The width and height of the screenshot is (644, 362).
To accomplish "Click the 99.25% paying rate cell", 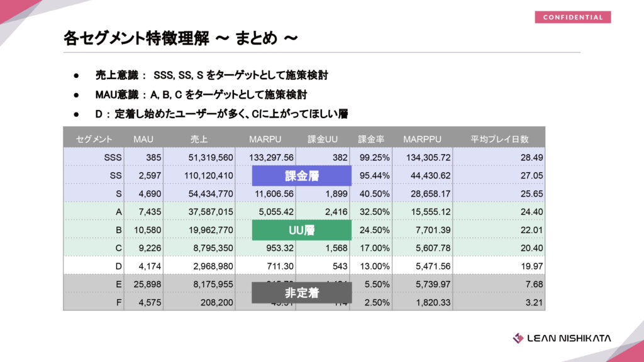I will click(x=374, y=158).
